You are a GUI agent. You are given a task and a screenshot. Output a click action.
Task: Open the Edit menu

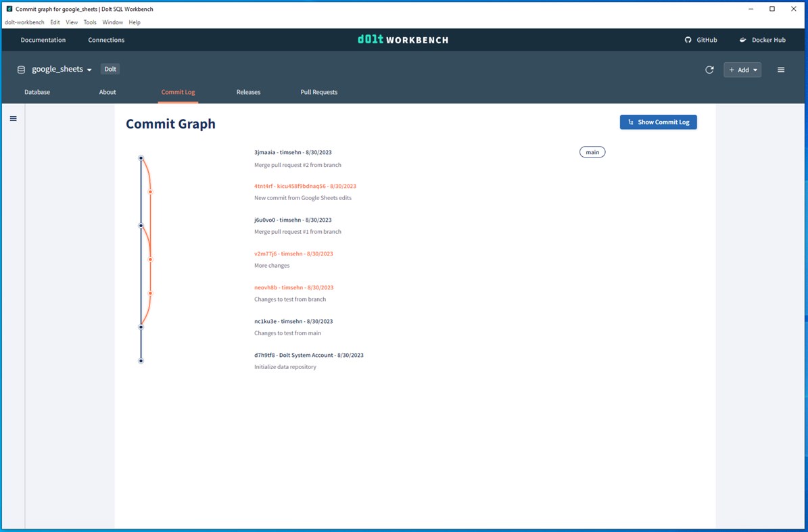pyautogui.click(x=55, y=22)
